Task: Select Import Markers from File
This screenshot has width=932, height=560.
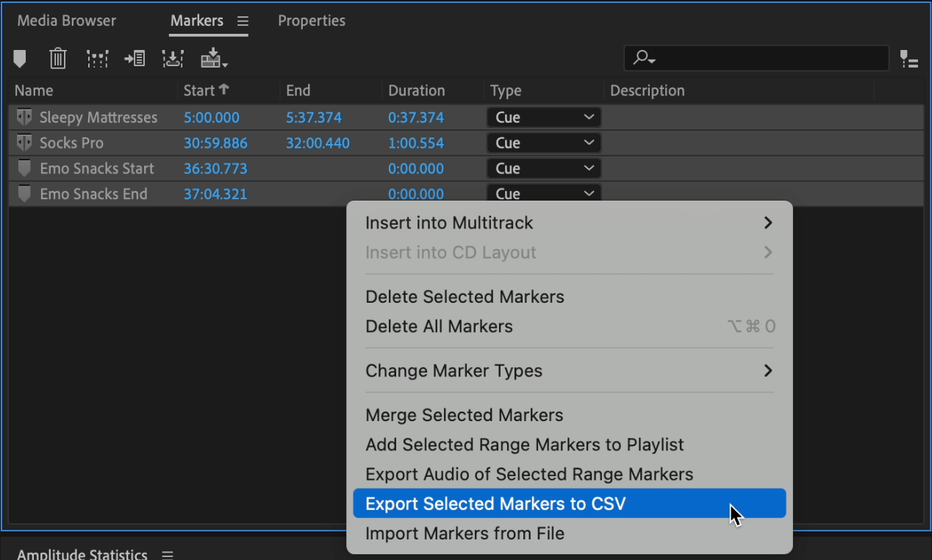Action: pyautogui.click(x=465, y=534)
